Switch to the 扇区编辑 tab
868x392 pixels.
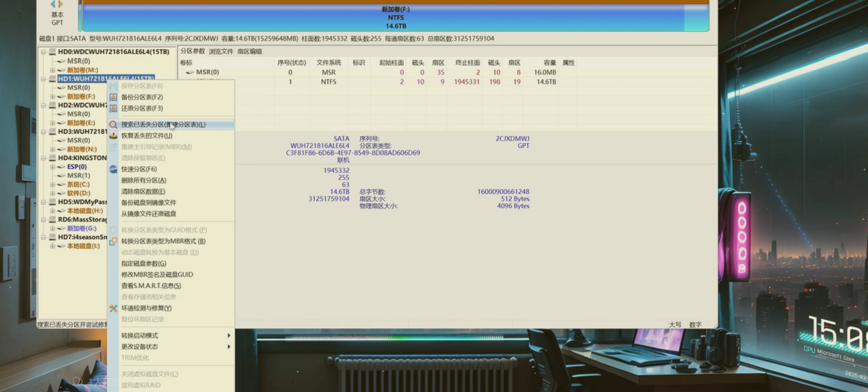point(249,51)
